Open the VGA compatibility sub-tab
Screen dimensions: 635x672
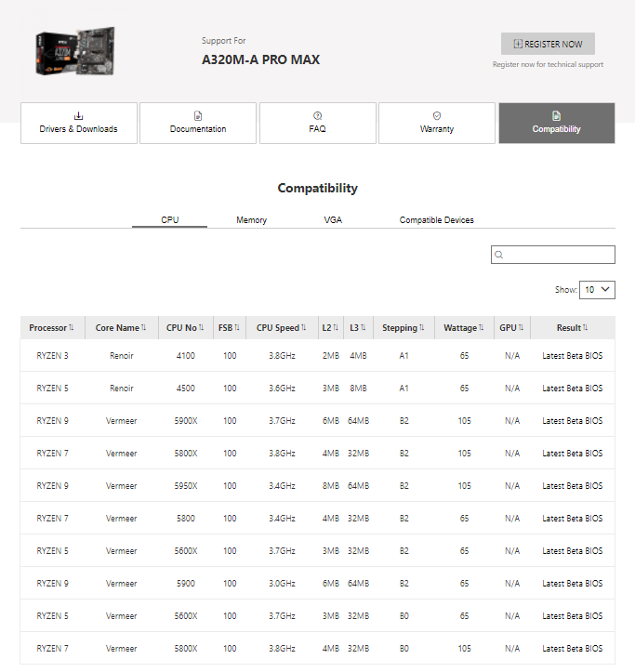[x=333, y=220]
